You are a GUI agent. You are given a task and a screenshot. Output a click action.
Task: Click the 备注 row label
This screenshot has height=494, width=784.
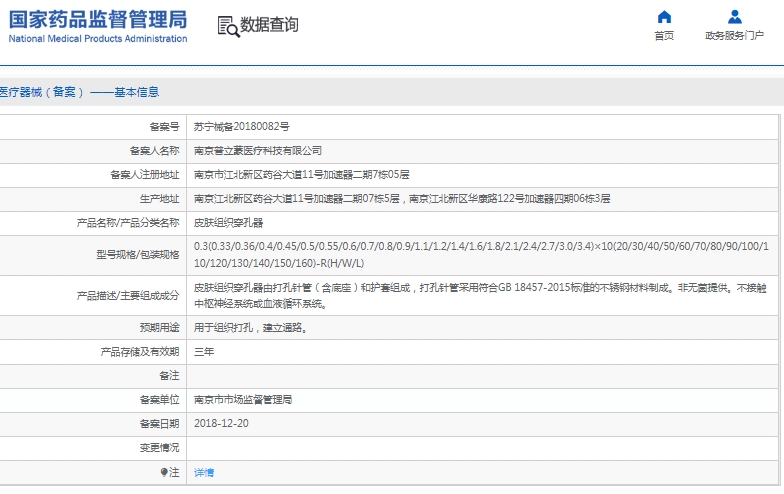[x=170, y=376]
